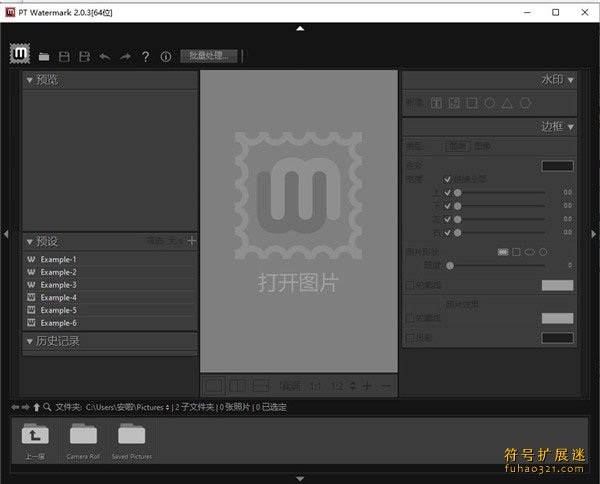Add a circle shape watermark
Screen dimensions: 600x484
point(489,103)
